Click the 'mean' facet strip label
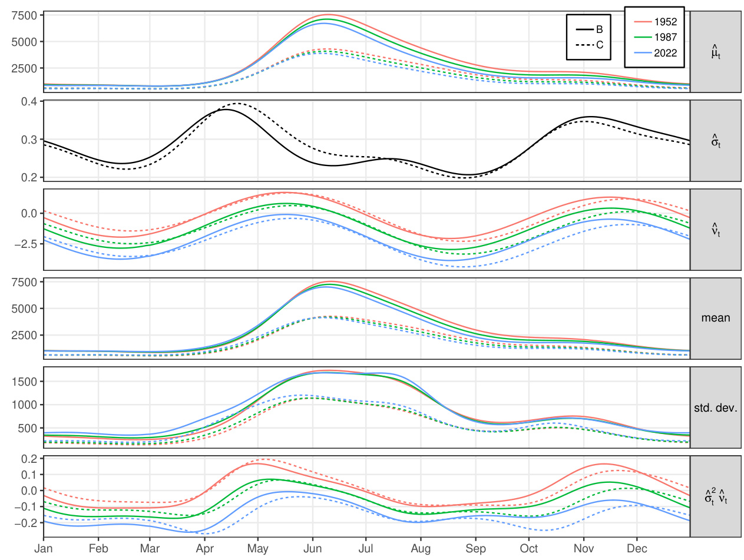 coord(715,318)
